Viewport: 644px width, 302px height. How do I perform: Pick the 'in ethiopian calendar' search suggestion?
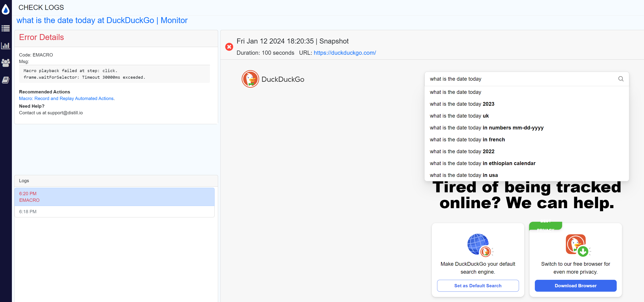482,163
